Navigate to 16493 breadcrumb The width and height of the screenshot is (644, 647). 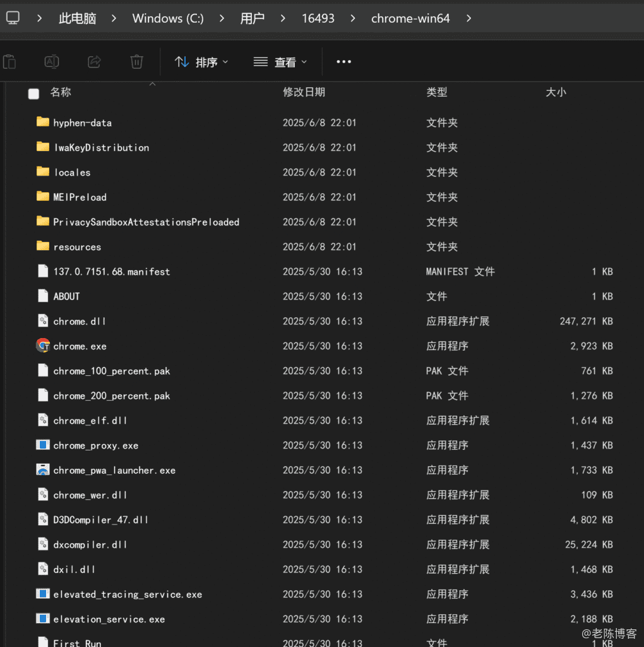point(318,18)
